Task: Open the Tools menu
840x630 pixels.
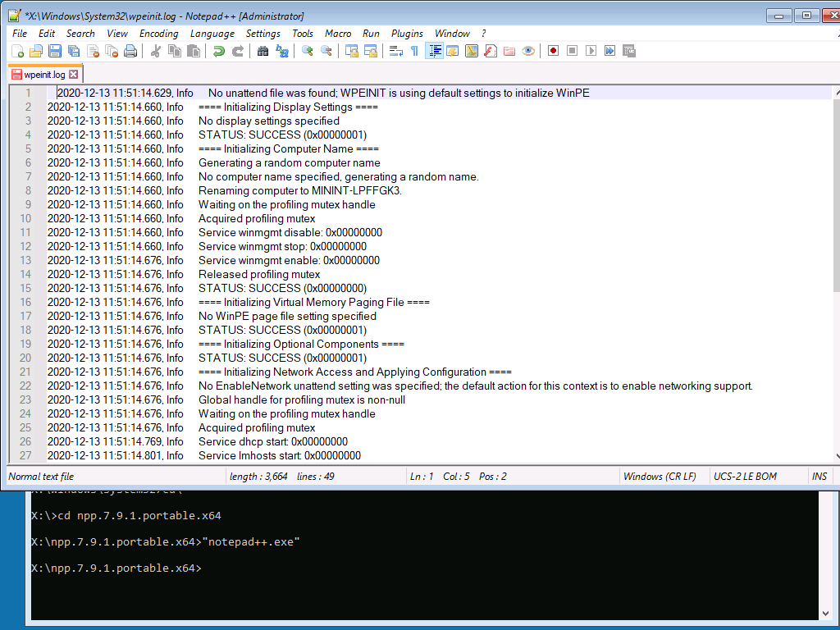Action: click(x=302, y=33)
